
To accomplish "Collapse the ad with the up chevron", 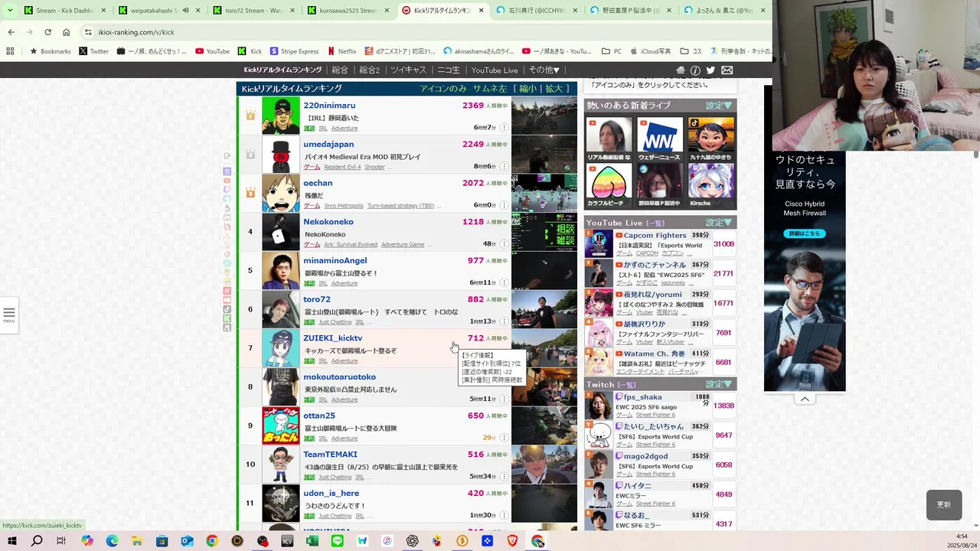I will tap(805, 399).
